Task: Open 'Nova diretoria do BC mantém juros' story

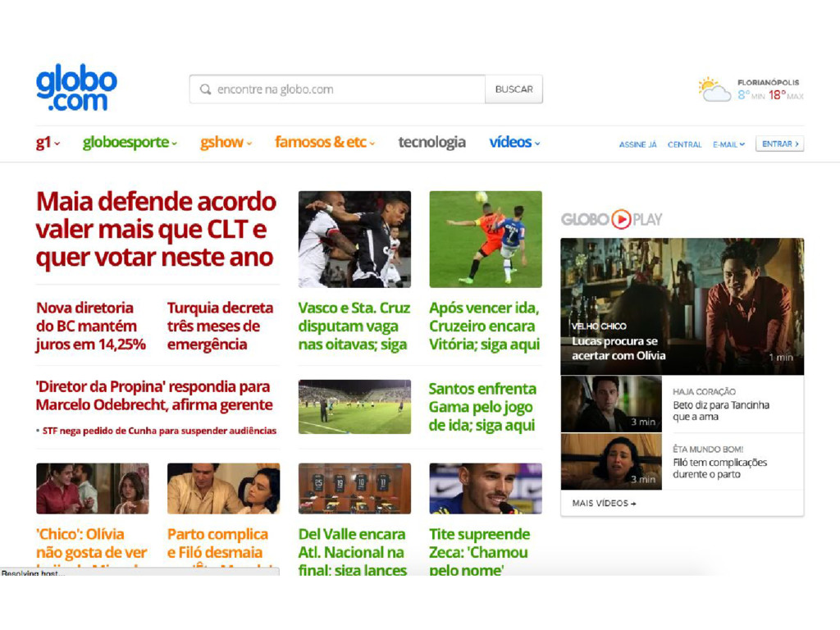Action: click(91, 326)
